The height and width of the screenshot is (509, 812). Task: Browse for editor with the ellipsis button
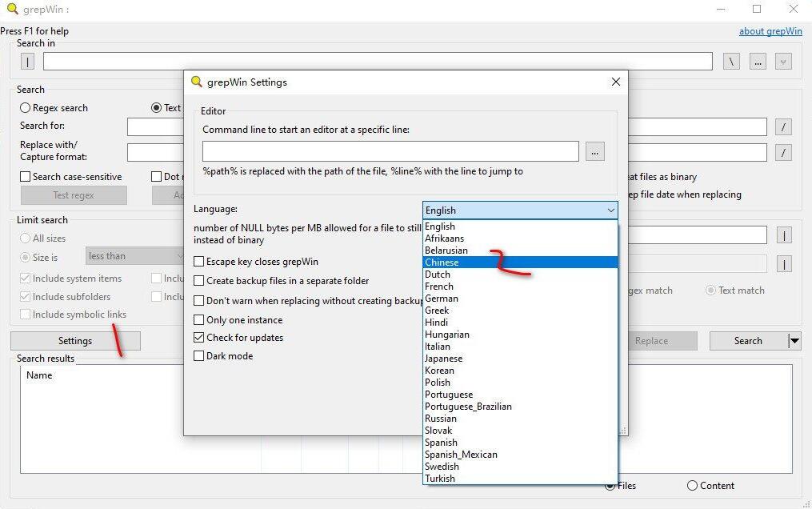pyautogui.click(x=594, y=151)
